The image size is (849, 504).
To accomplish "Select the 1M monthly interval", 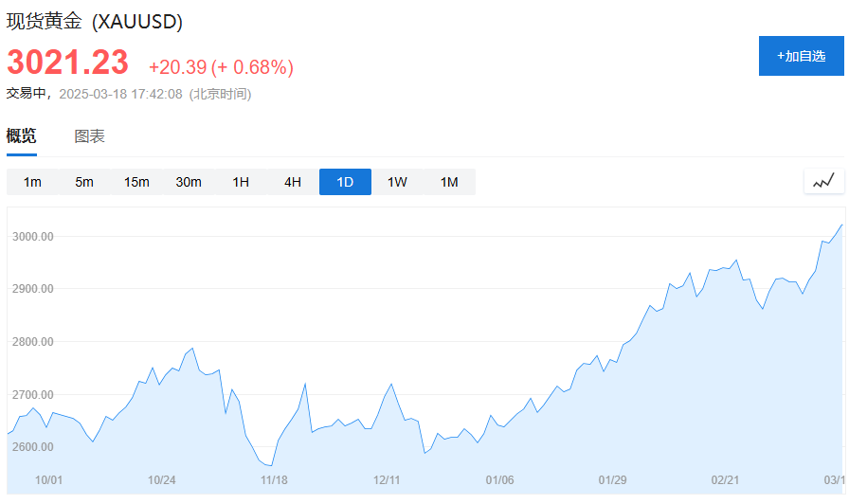I will click(449, 182).
